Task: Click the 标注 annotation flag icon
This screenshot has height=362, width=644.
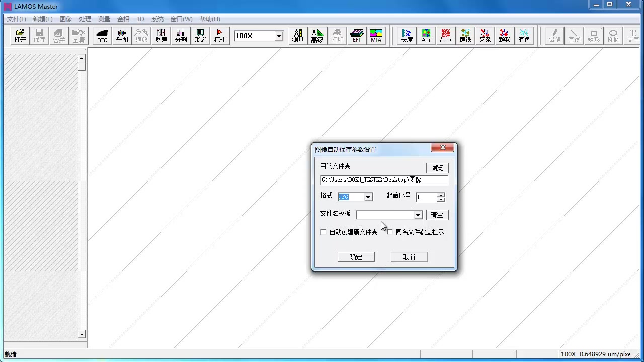Action: tap(220, 36)
